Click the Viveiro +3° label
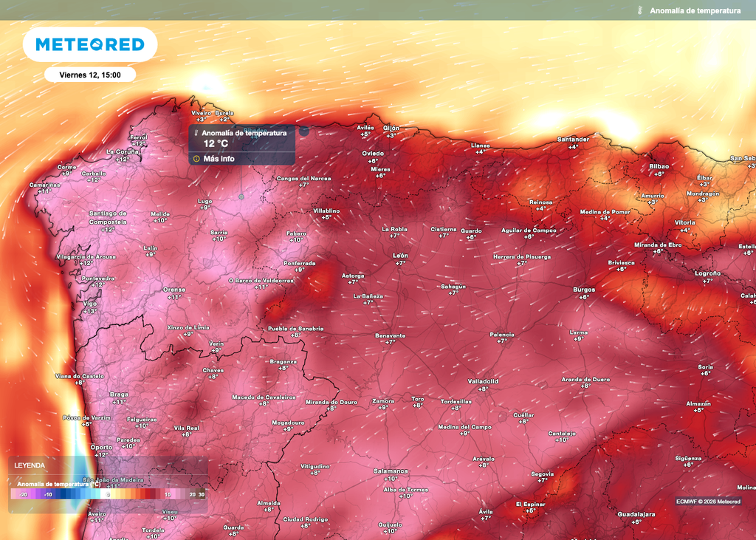The image size is (756, 540). (201, 116)
